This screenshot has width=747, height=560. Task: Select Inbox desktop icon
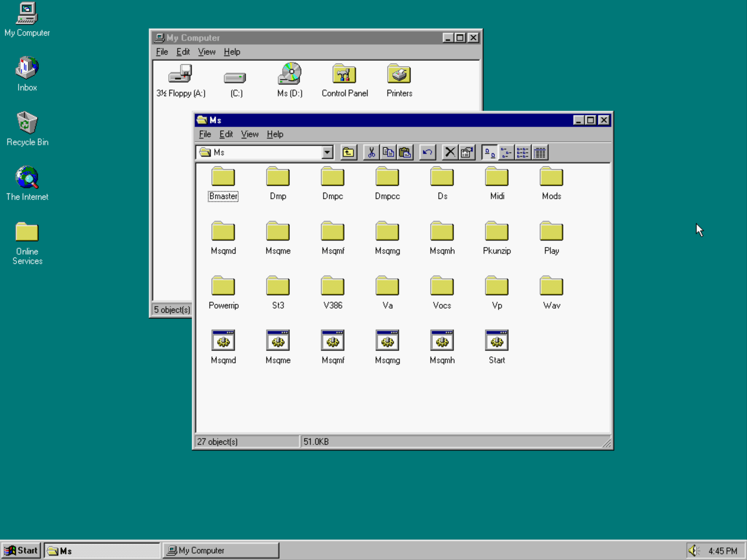pyautogui.click(x=27, y=74)
